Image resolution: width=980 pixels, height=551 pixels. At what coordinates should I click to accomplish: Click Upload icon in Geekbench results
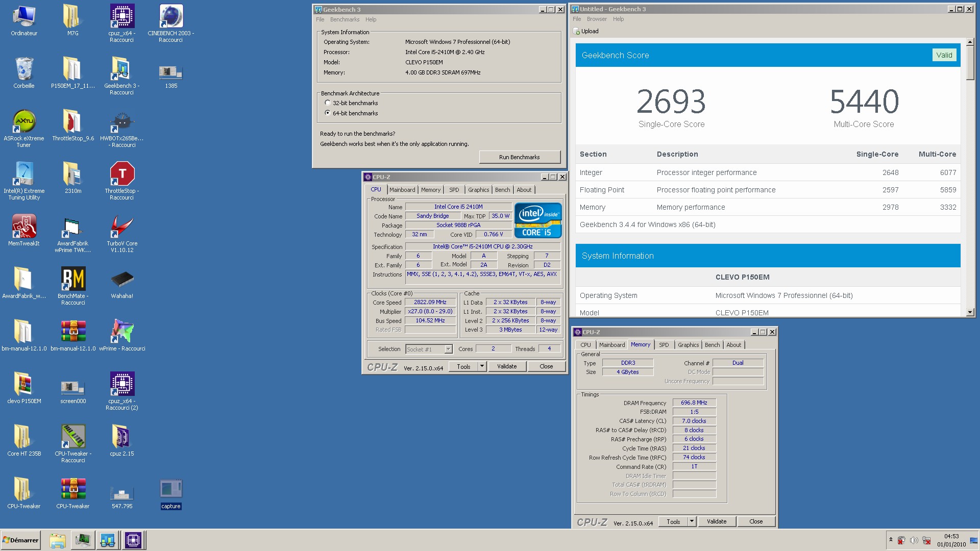(x=586, y=31)
